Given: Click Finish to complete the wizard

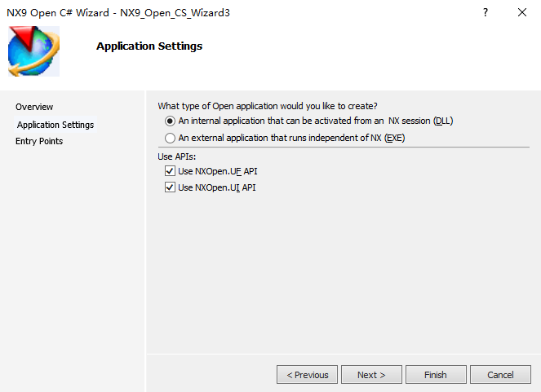Looking at the screenshot, I should [435, 375].
